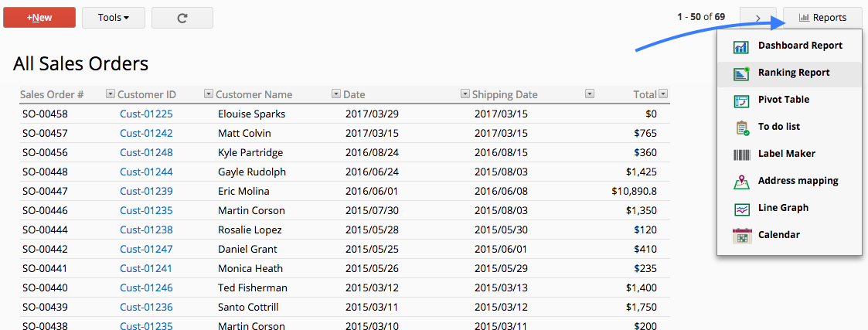This screenshot has height=330, width=868.
Task: Click the Calendar icon in Reports menu
Action: tap(741, 236)
